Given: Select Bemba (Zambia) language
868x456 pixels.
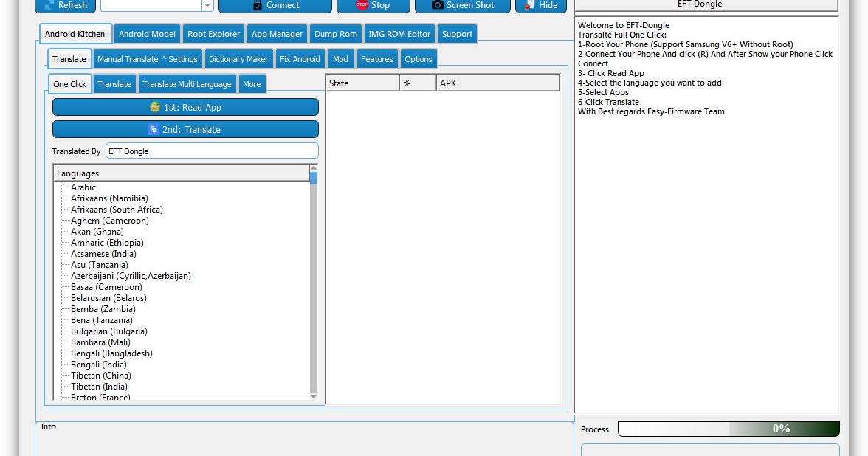Looking at the screenshot, I should pos(103,308).
